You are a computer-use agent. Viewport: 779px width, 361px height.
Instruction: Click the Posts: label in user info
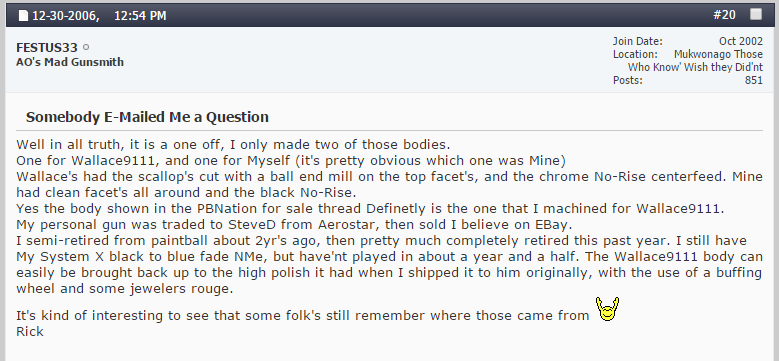pos(627,80)
